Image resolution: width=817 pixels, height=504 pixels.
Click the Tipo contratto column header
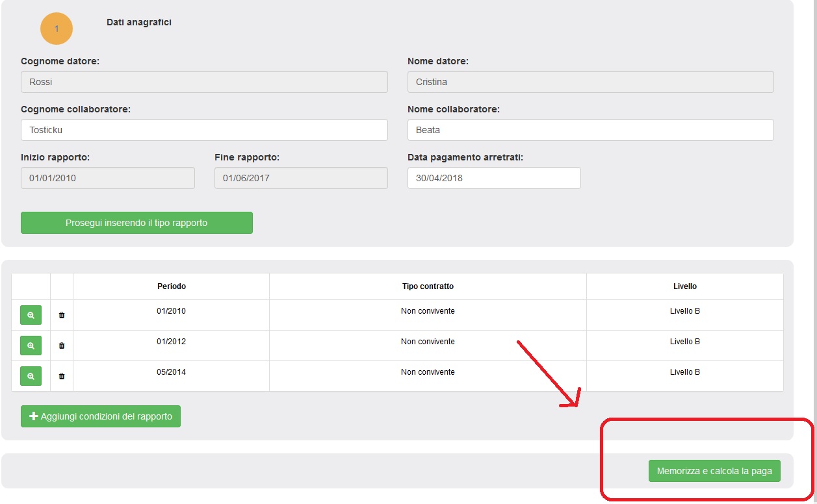428,286
